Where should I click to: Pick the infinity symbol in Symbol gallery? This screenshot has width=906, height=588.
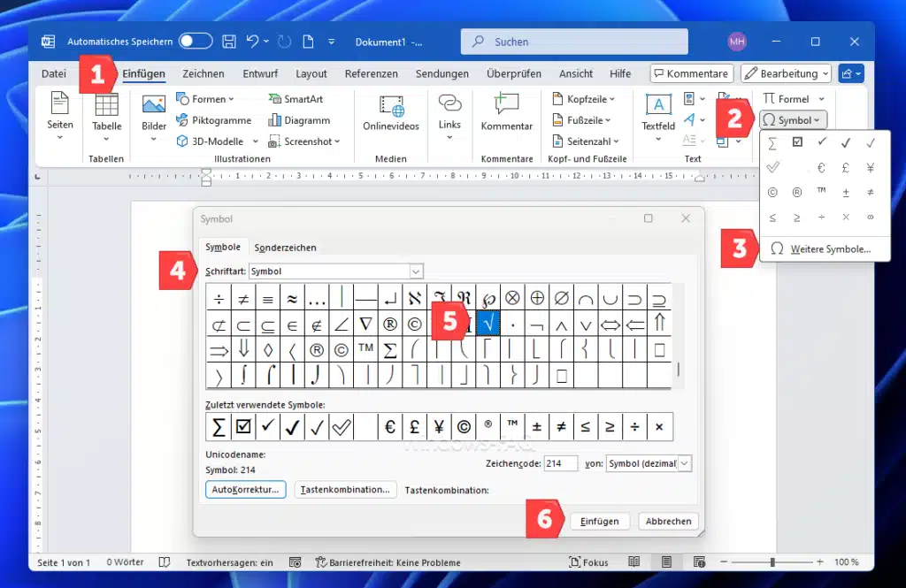point(871,218)
